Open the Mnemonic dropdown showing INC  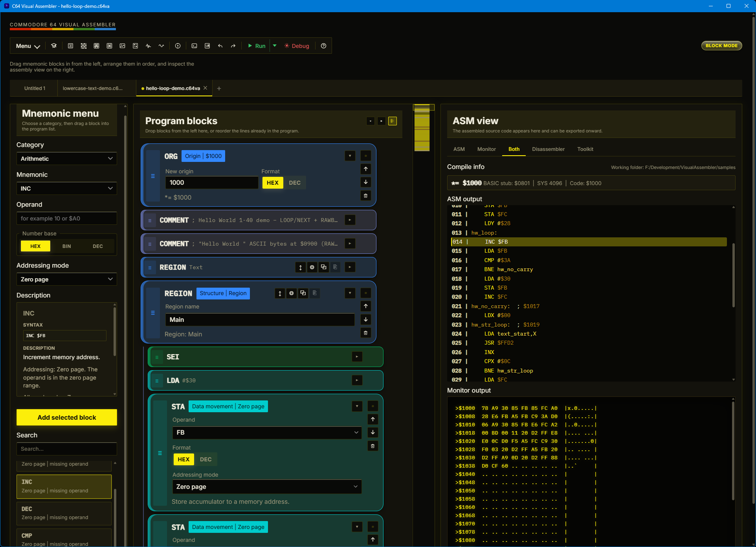66,188
